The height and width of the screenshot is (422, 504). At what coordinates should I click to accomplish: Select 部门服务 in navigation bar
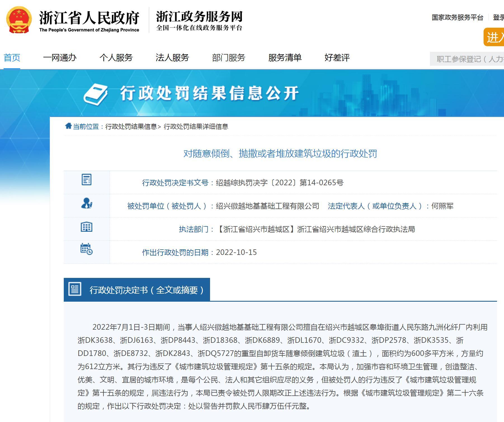pos(229,58)
